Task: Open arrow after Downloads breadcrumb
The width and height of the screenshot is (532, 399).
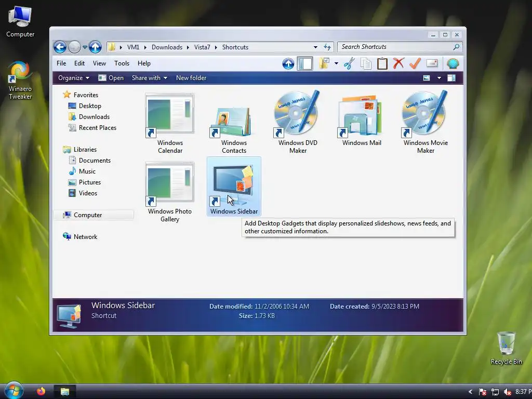Action: [x=188, y=47]
